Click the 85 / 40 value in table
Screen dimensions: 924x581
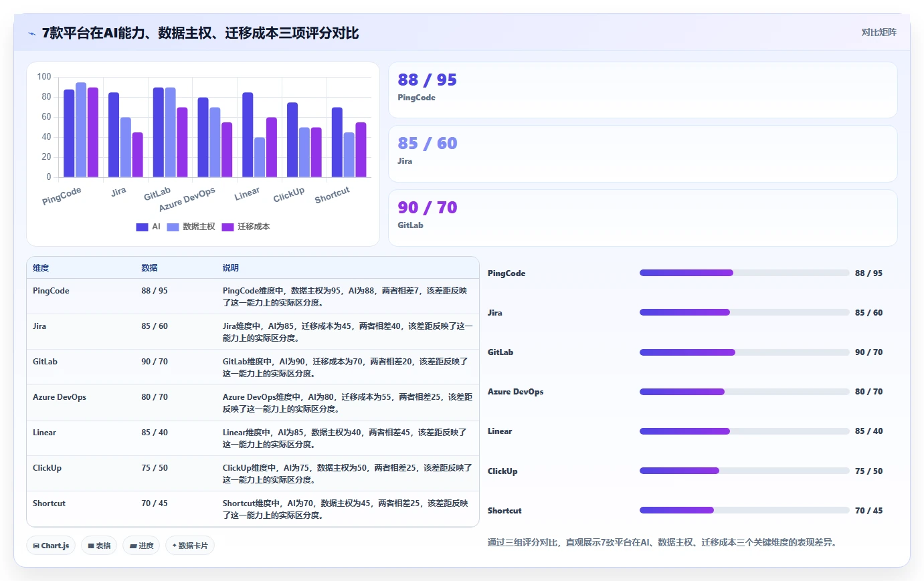pyautogui.click(x=155, y=433)
